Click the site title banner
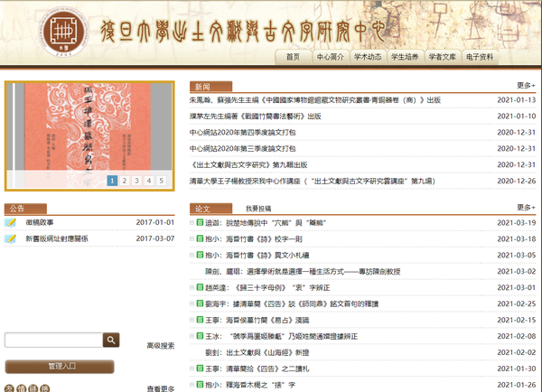542x392 pixels. pos(242,32)
